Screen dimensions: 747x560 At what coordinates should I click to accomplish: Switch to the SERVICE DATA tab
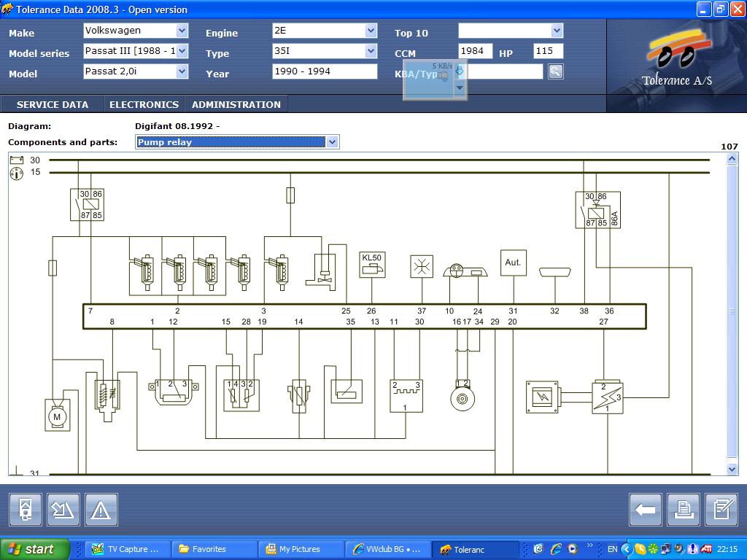pyautogui.click(x=53, y=104)
